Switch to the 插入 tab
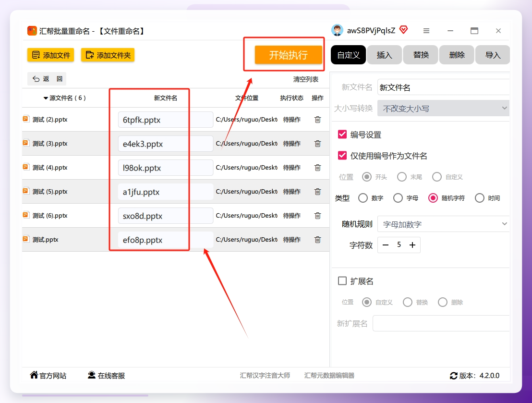Screen dimensions: 532x403 click(x=385, y=55)
